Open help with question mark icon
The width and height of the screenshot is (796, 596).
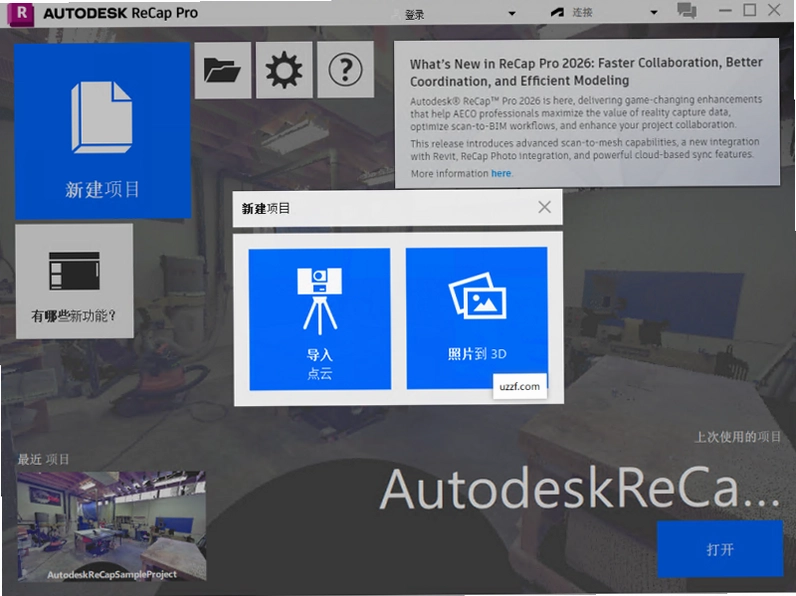345,70
